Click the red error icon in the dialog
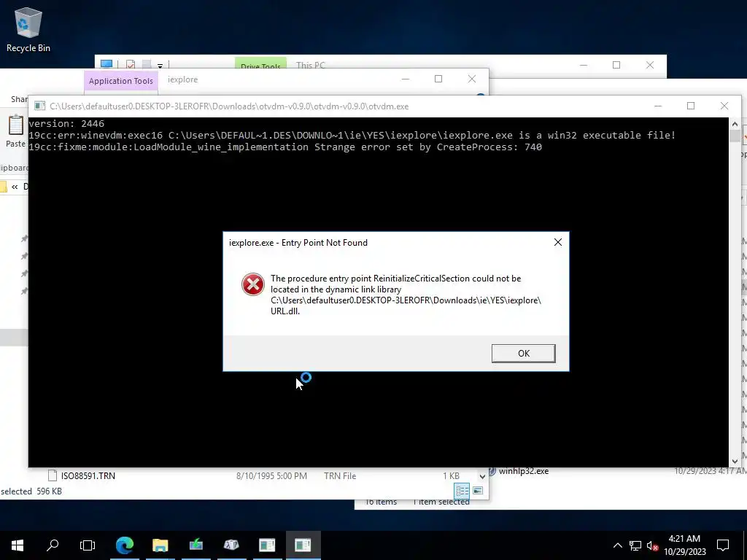Viewport: 747px width, 560px height. [252, 284]
